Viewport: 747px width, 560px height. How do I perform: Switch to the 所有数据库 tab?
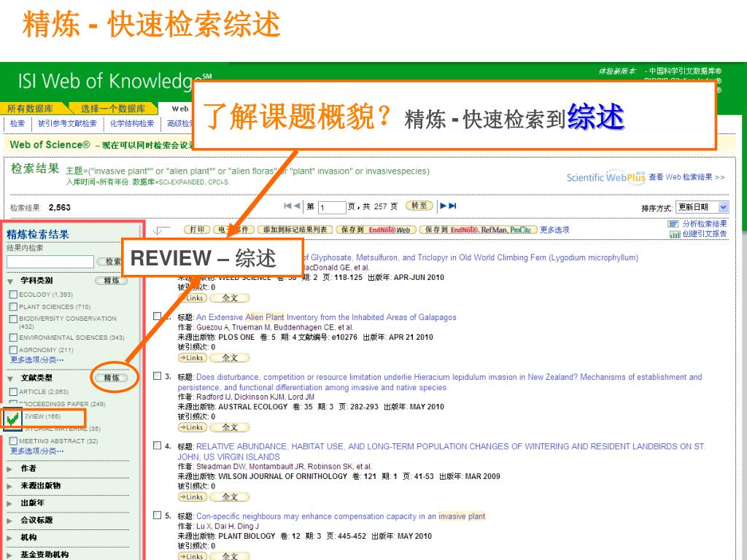pos(31,109)
